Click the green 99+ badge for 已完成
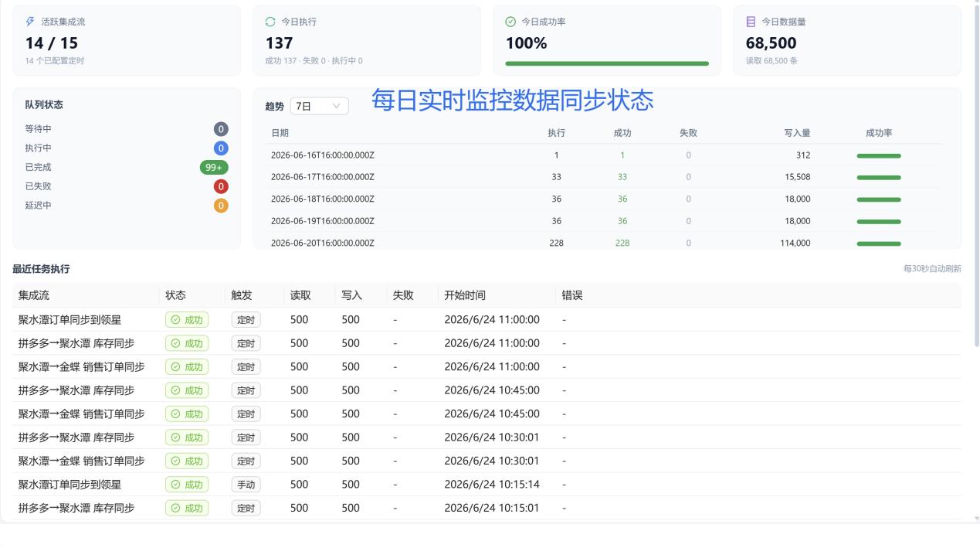 click(214, 167)
